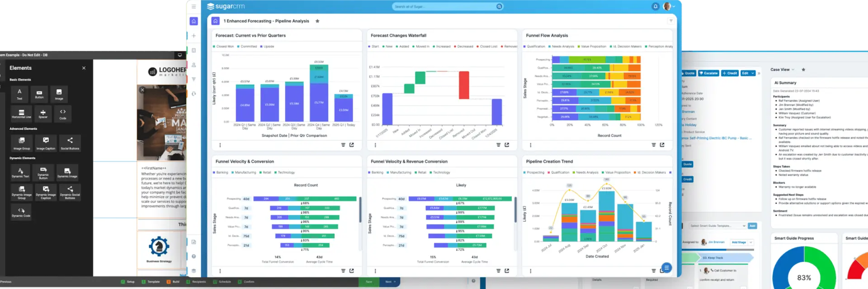The image size is (868, 289).
Task: Toggle Manufacturing legend in Funnel Velocity & Conversion
Action: [244, 172]
